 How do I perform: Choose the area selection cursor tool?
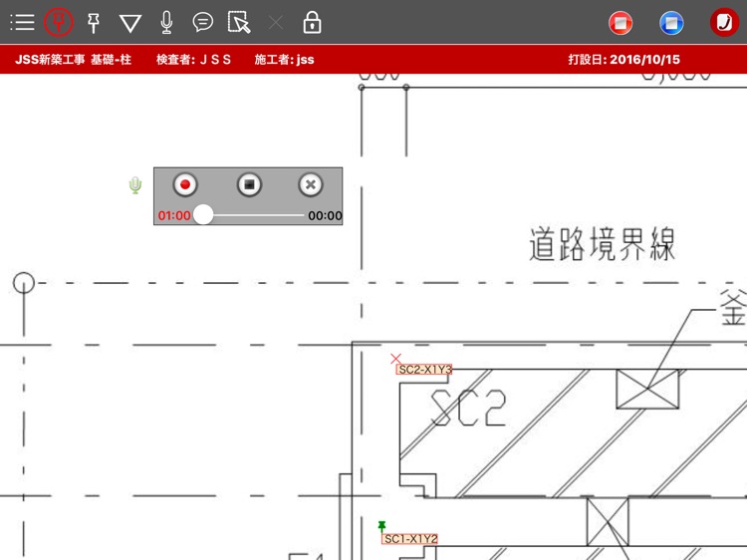(x=239, y=22)
